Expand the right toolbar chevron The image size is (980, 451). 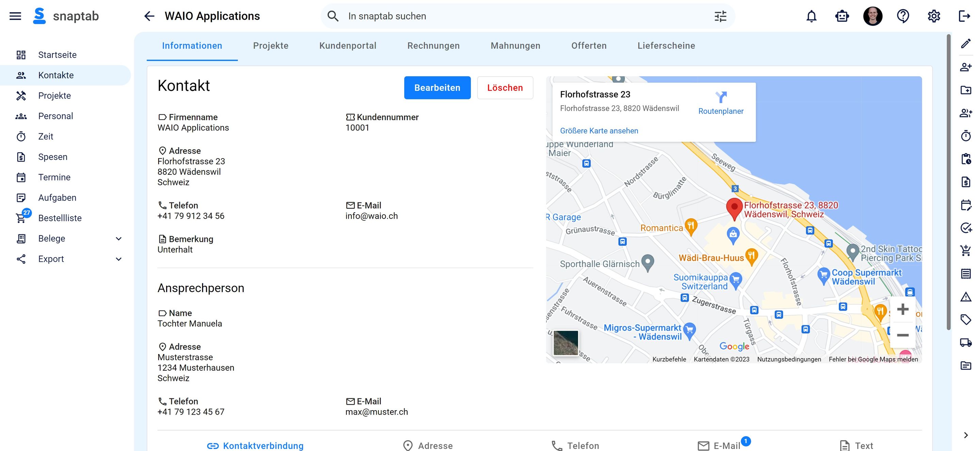pos(966,435)
